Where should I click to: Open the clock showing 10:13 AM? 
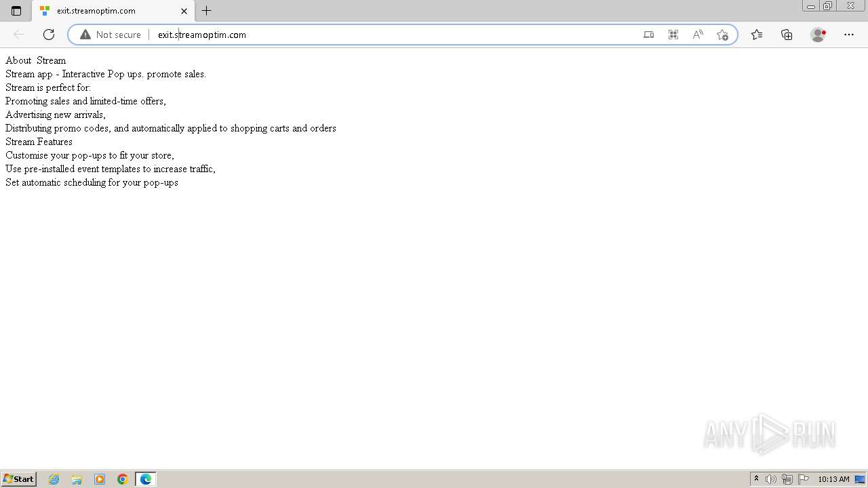[x=833, y=479]
